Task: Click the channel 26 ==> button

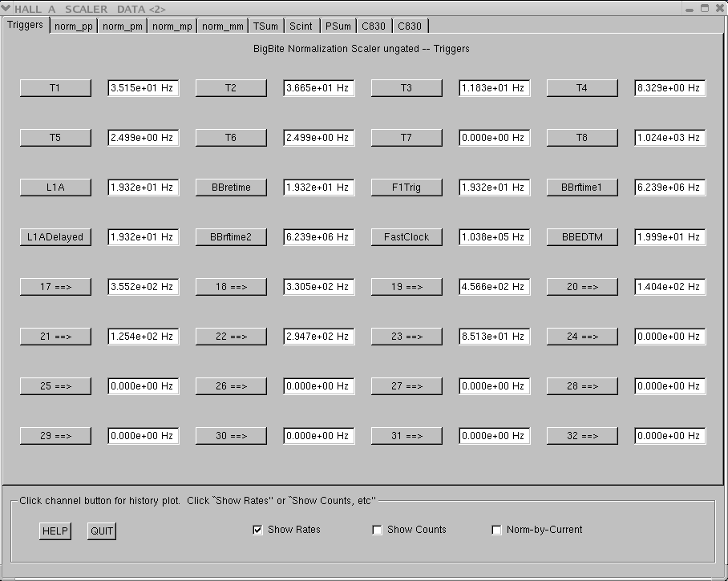Action: coord(231,386)
